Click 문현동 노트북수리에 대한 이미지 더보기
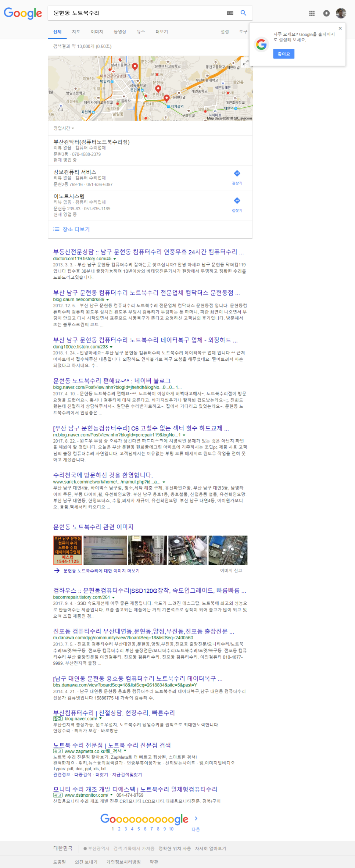 coord(101,571)
